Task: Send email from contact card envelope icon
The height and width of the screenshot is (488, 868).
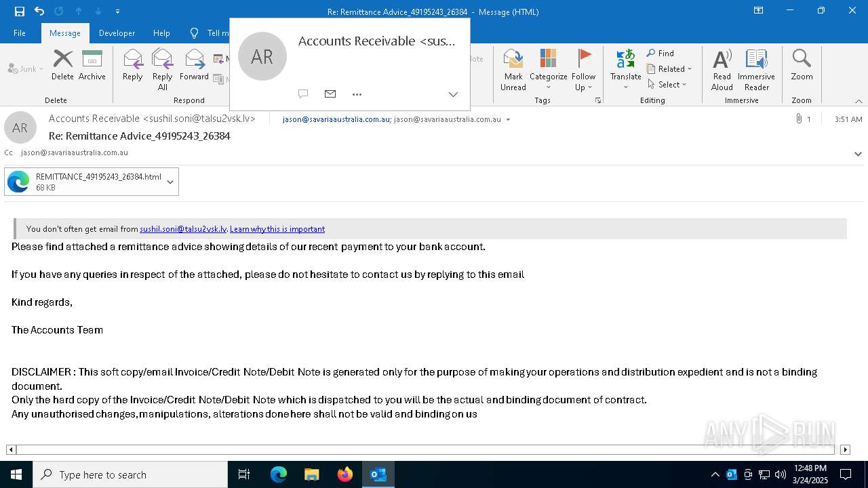Action: click(330, 94)
